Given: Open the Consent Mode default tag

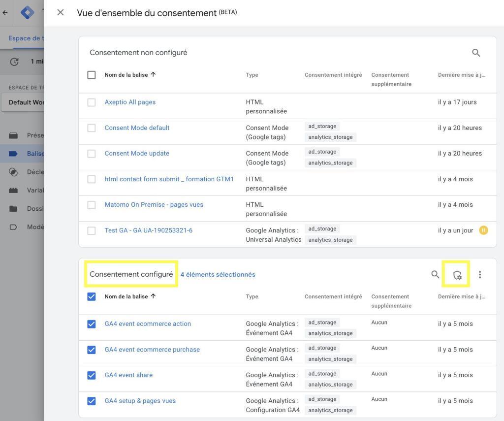Looking at the screenshot, I should coord(137,128).
